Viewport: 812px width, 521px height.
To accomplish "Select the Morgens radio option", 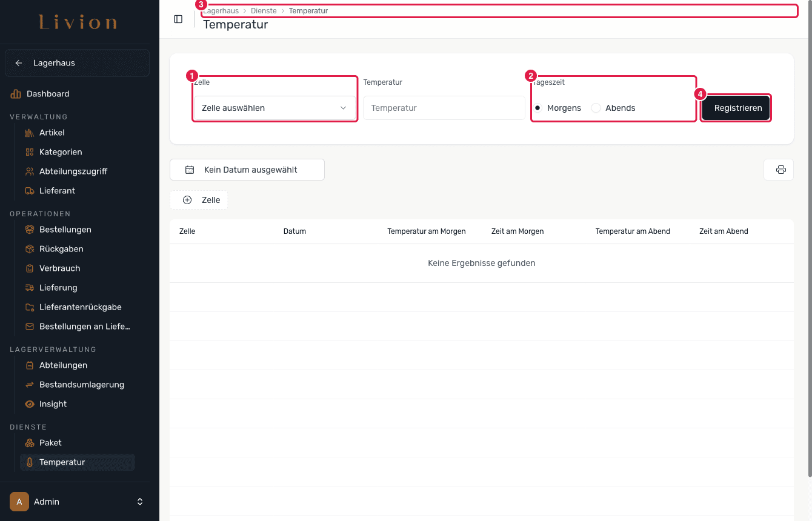I will click(537, 108).
